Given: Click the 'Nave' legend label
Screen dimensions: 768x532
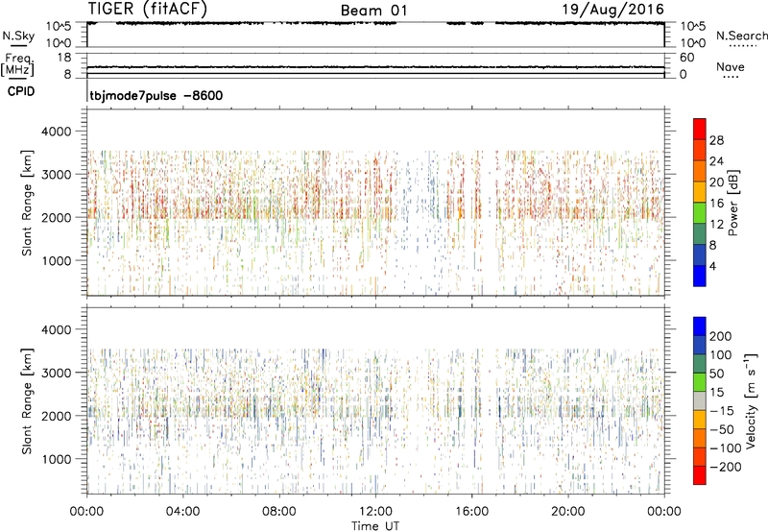Looking at the screenshot, I should (x=731, y=66).
